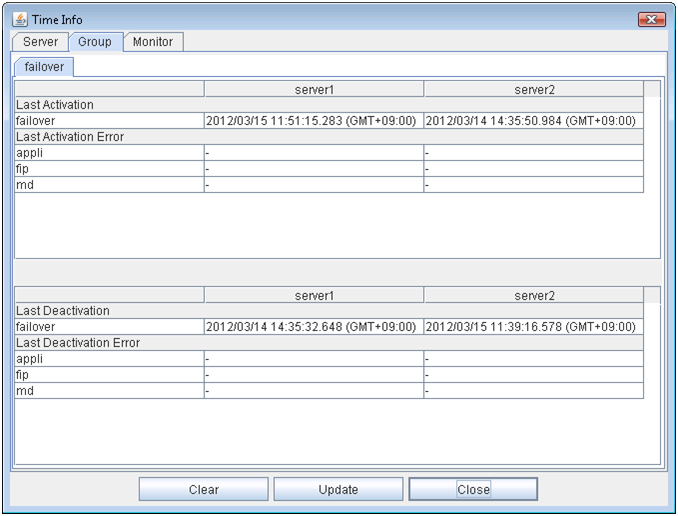Select failover row under Last Activation
The height and width of the screenshot is (516, 678).
(x=109, y=121)
